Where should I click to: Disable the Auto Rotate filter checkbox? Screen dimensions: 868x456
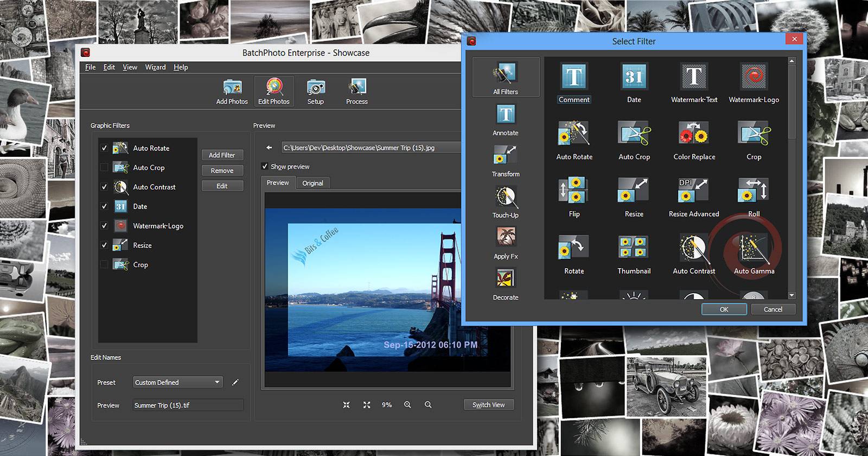pos(104,148)
